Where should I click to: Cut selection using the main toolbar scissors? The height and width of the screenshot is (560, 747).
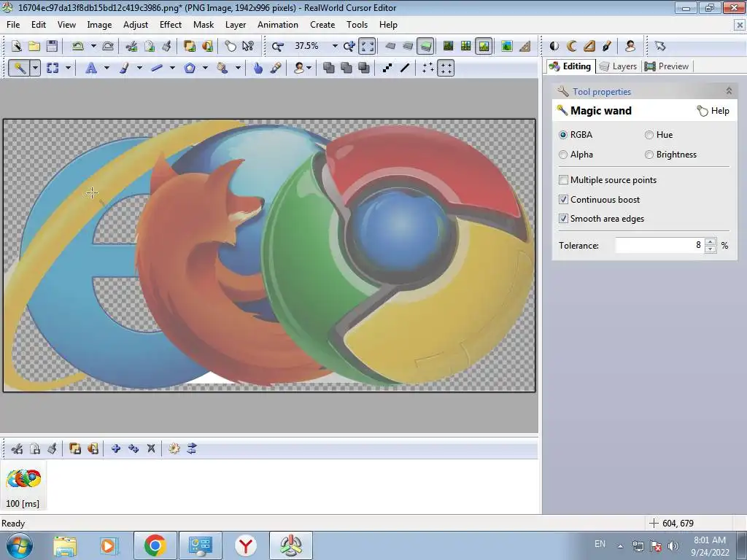[131, 46]
